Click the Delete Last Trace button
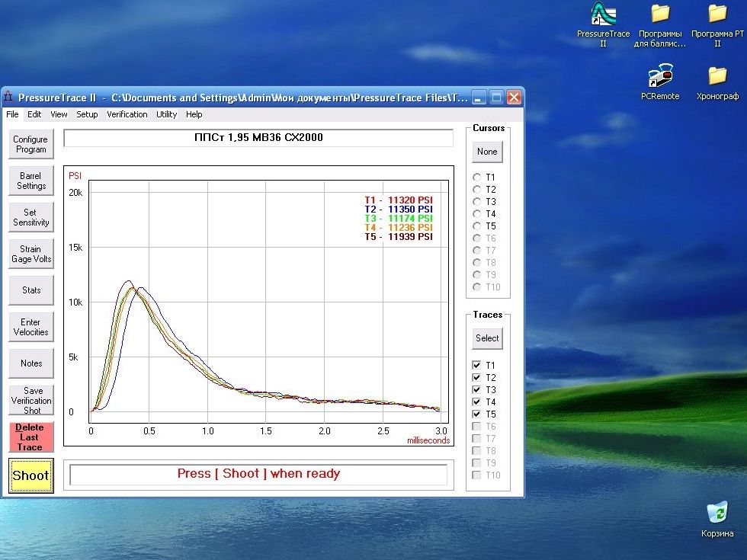The height and width of the screenshot is (560, 747). [x=30, y=437]
